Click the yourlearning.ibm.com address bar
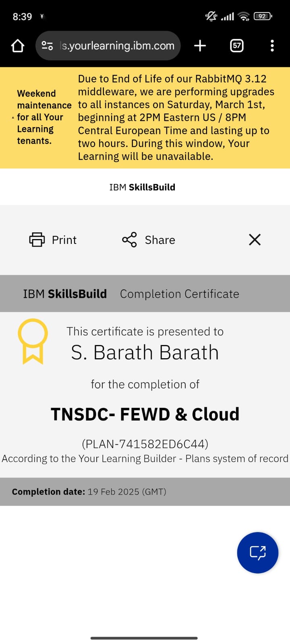Viewport: 290px width, 644px height. (x=117, y=46)
